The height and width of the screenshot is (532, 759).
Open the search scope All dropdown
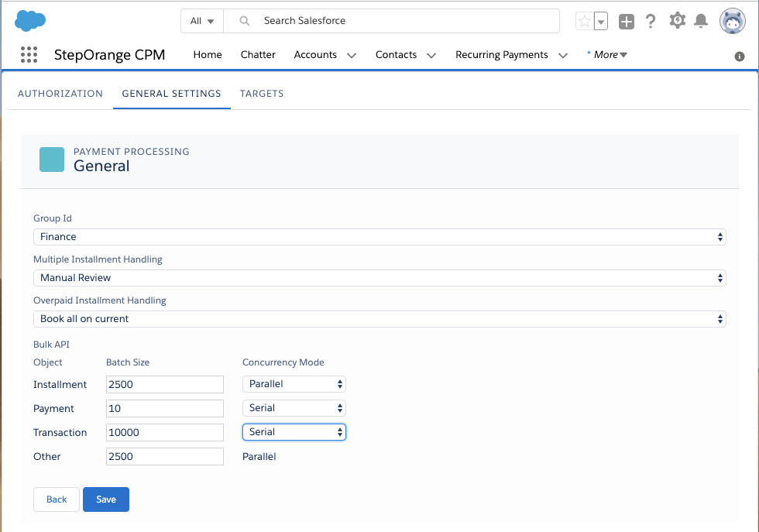[202, 21]
